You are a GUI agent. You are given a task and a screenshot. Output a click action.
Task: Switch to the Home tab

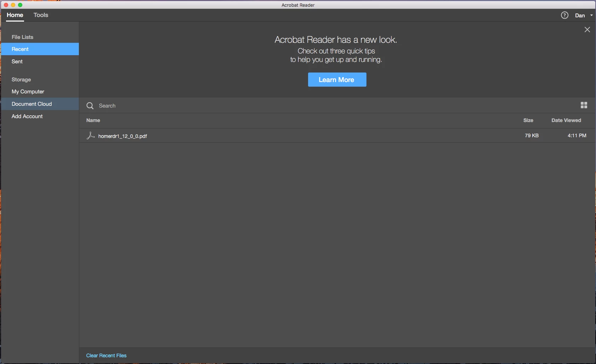(15, 15)
